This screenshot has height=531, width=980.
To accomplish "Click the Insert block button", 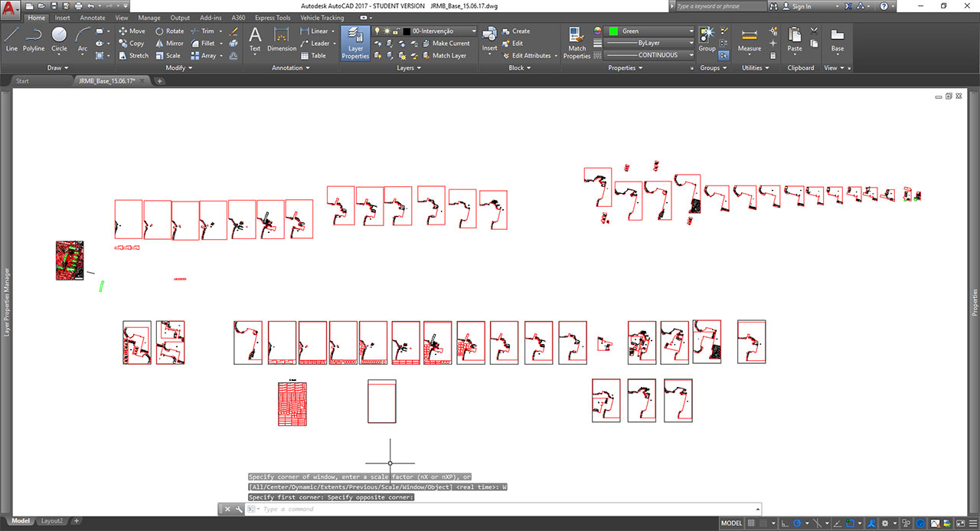I will coord(489,39).
